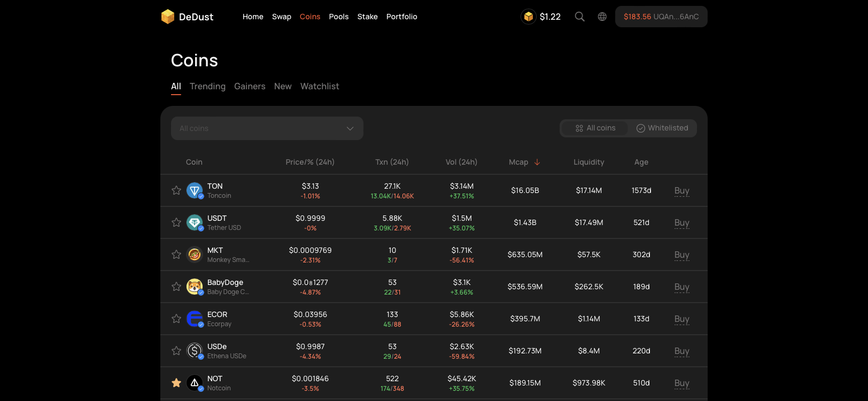Buy ECOR from its row
868x401 pixels.
[682, 319]
